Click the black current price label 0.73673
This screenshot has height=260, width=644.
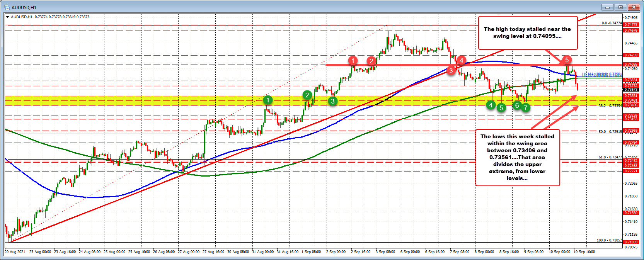pos(631,90)
